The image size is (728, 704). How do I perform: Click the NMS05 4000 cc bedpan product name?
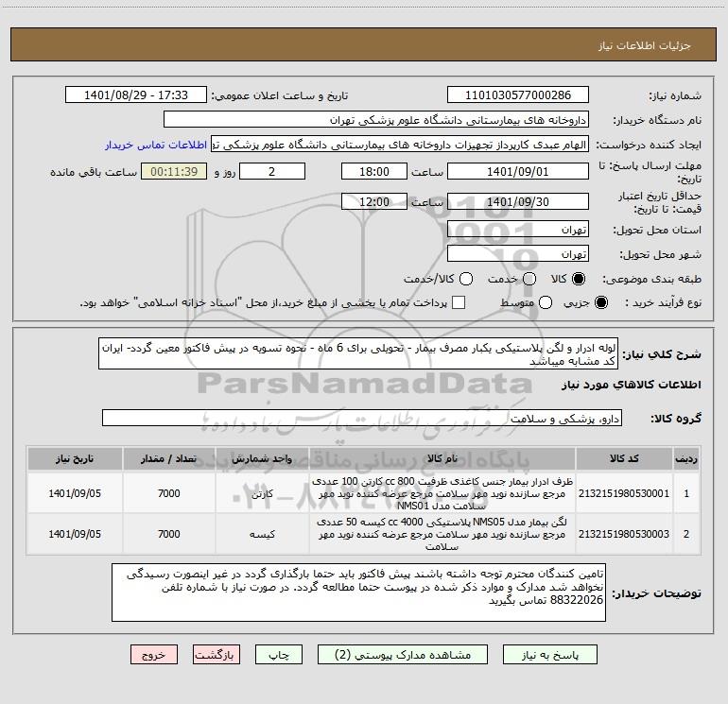tap(442, 534)
